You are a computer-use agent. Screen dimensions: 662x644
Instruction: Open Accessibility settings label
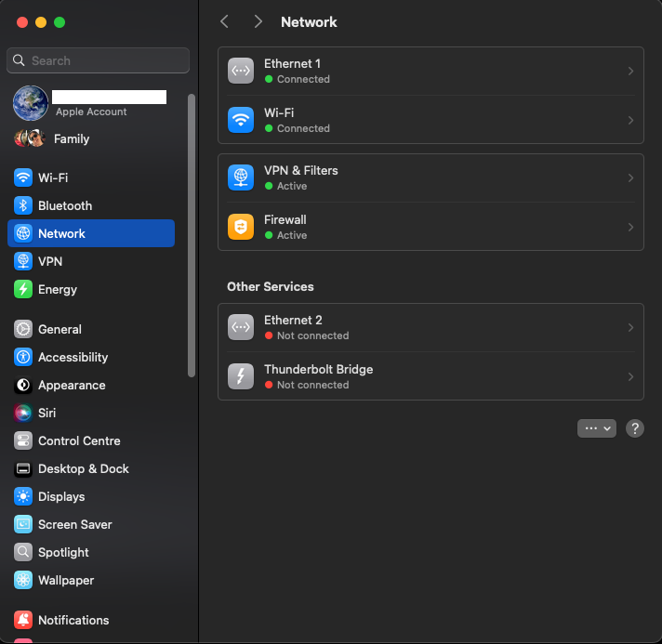(x=73, y=358)
